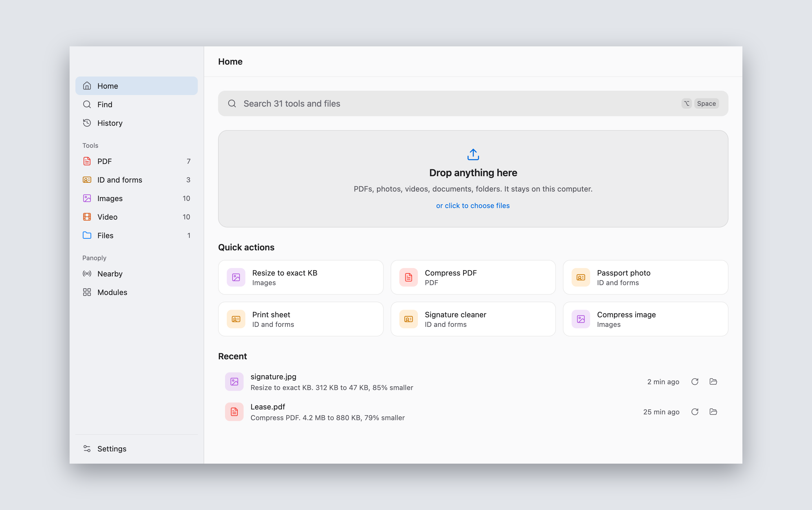Viewport: 812px width, 510px height.
Task: Click the Lease.pdf file name
Action: pyautogui.click(x=268, y=407)
